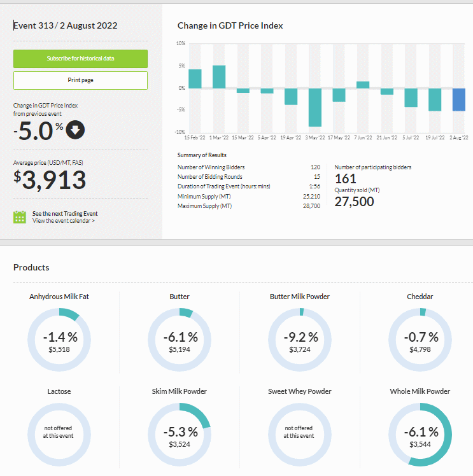Open the Lactose not offered circle
473x476 pixels.
[59, 435]
